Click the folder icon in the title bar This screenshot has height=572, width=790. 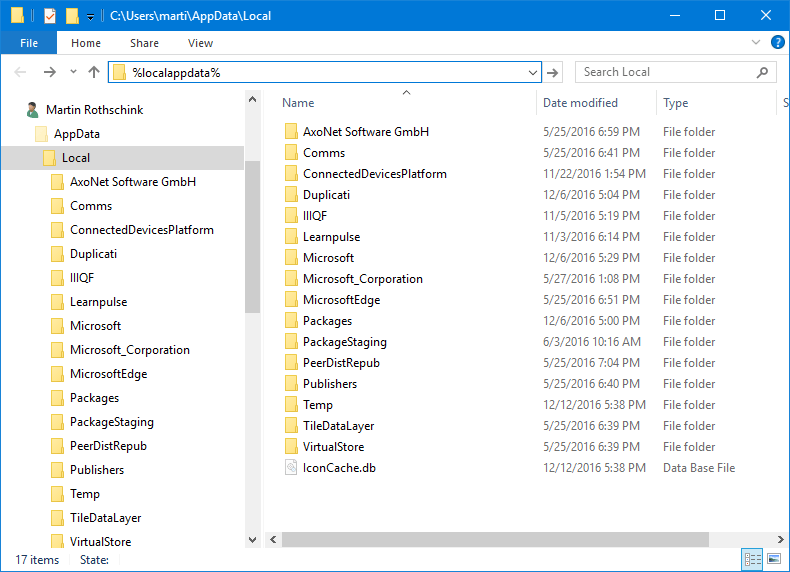point(18,16)
